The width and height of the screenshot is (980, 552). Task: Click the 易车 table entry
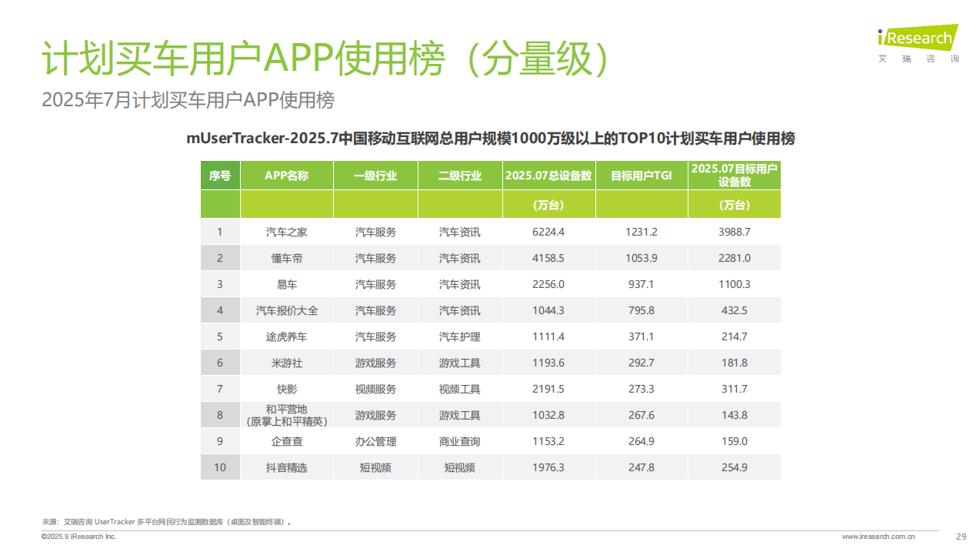(x=286, y=284)
